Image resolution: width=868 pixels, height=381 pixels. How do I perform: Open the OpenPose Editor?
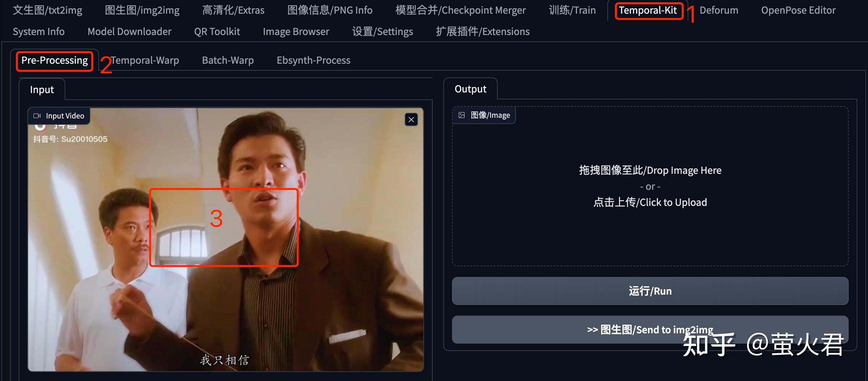pos(798,10)
